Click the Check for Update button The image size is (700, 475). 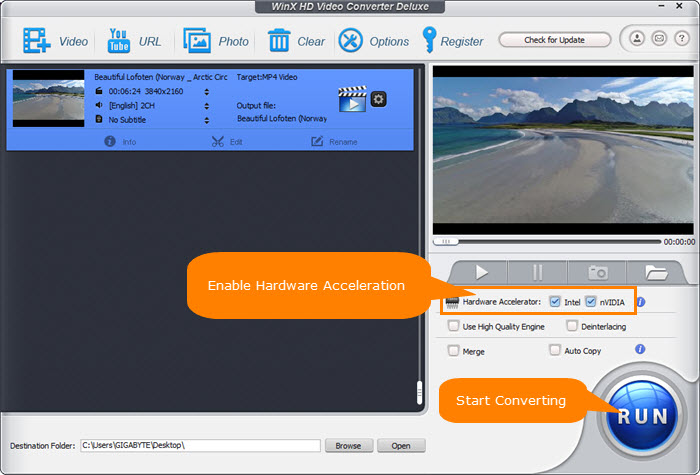pyautogui.click(x=554, y=40)
